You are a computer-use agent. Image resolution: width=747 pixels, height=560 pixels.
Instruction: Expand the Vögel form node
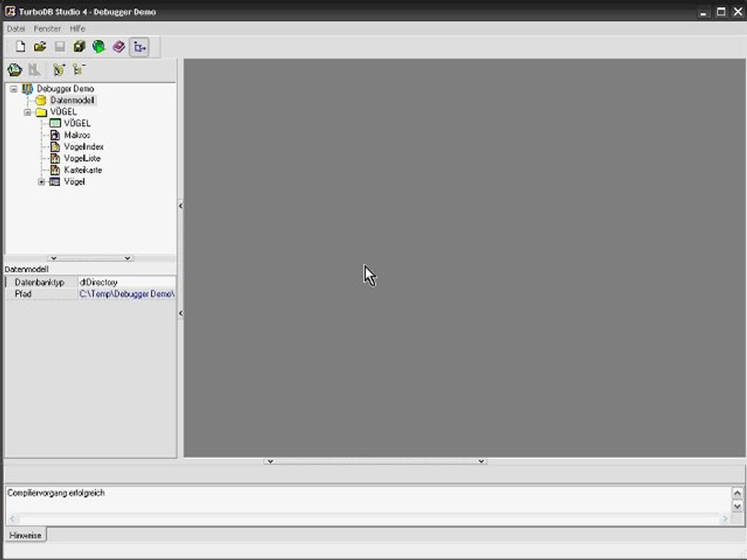click(x=41, y=182)
